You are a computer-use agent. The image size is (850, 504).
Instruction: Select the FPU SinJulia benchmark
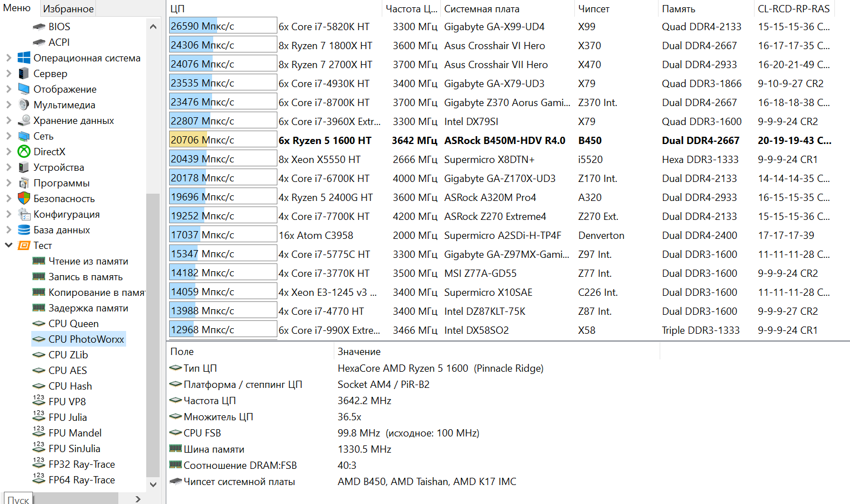pos(74,449)
